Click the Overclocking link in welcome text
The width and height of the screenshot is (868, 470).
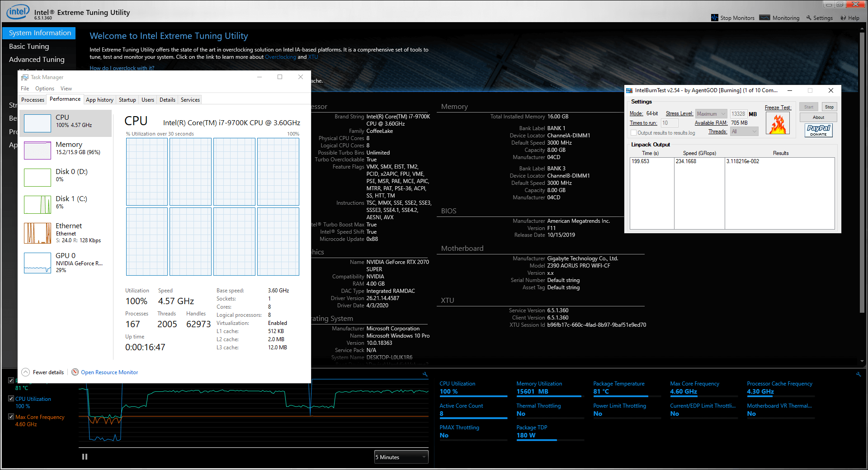280,57
